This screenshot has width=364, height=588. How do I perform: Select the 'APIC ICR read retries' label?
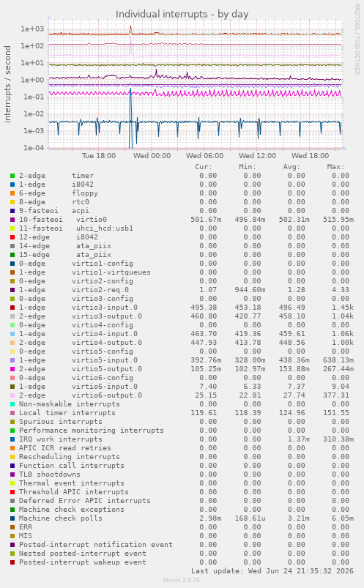(x=65, y=448)
